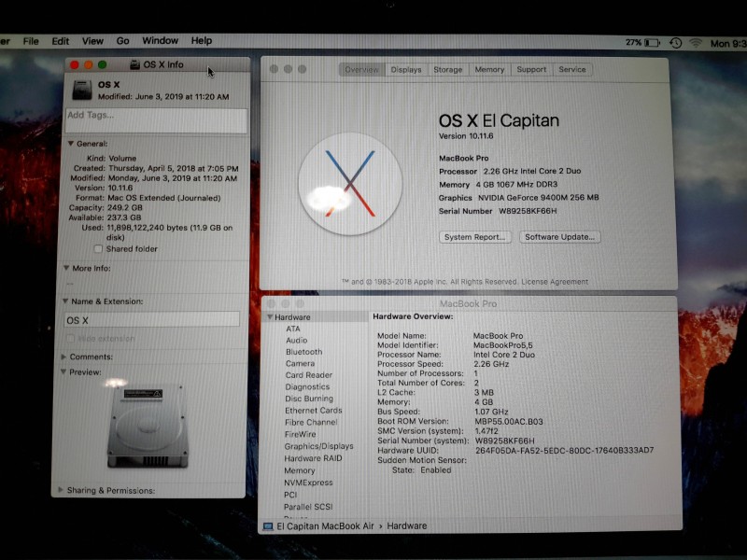Click Hardware in the bottom path bar
Viewport: 747px width, 560px height.
pos(406,526)
